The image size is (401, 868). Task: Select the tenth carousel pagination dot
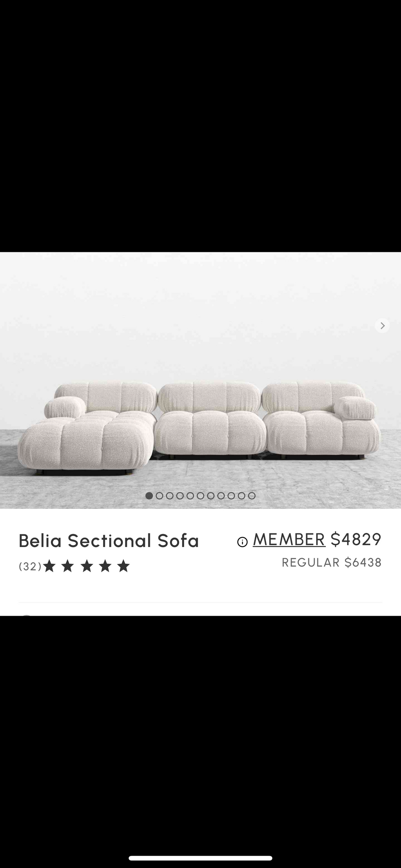(x=242, y=496)
